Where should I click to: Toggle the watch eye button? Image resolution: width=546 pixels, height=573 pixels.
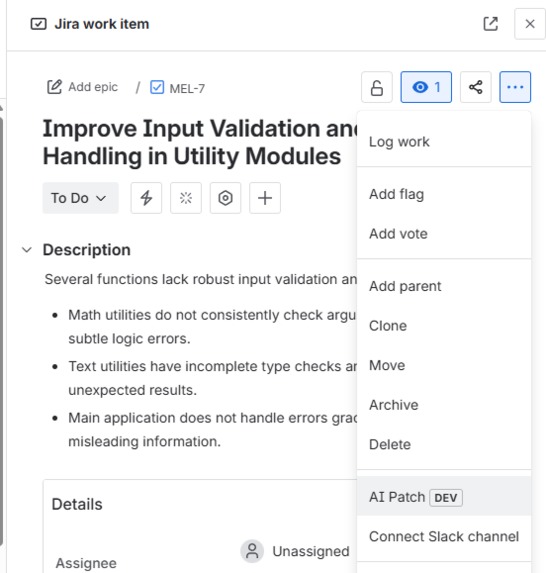(426, 87)
